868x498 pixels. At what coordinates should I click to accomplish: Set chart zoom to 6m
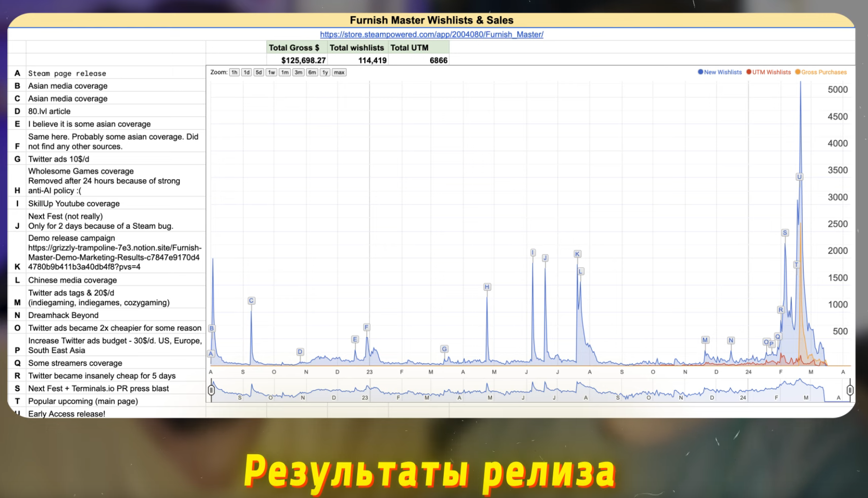(x=312, y=73)
